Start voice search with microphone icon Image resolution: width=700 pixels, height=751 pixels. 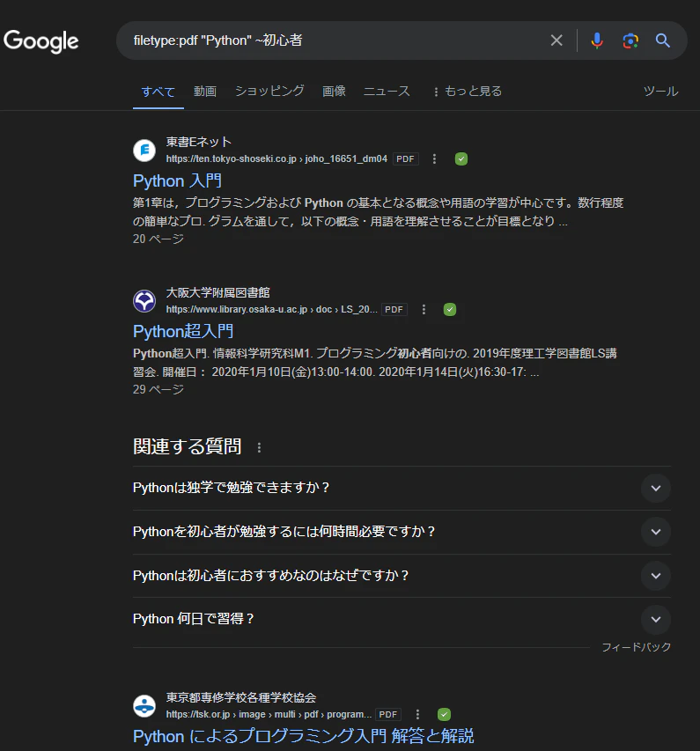click(597, 40)
